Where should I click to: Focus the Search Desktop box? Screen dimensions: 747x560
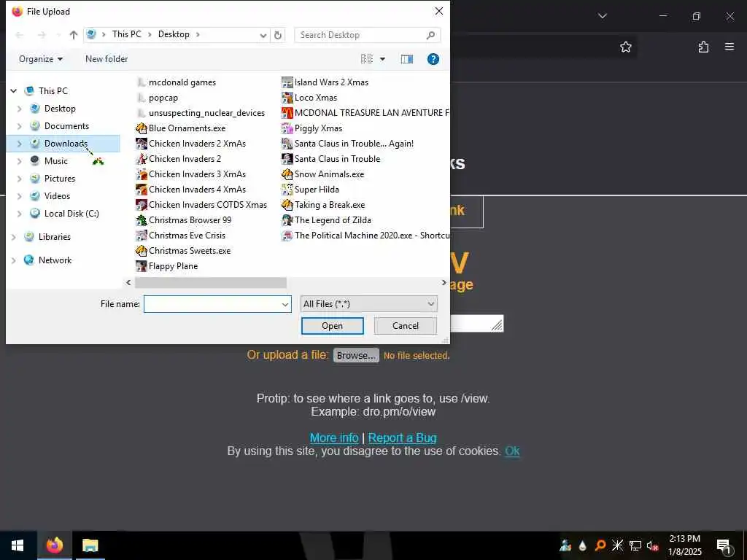tap(368, 35)
